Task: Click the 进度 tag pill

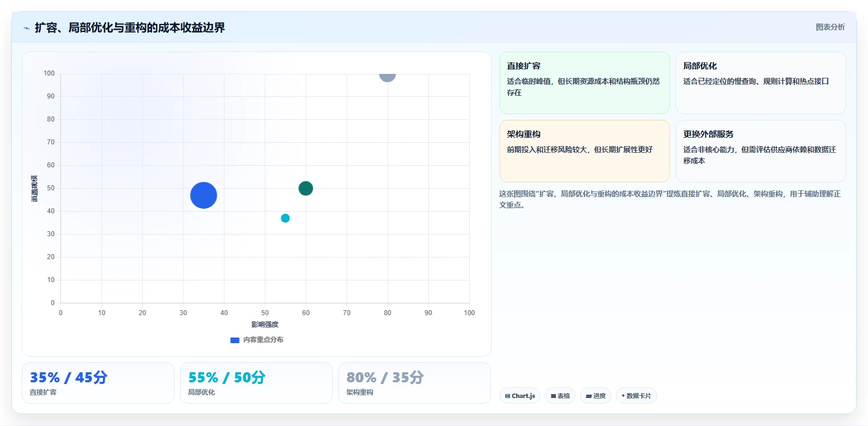Action: (596, 396)
